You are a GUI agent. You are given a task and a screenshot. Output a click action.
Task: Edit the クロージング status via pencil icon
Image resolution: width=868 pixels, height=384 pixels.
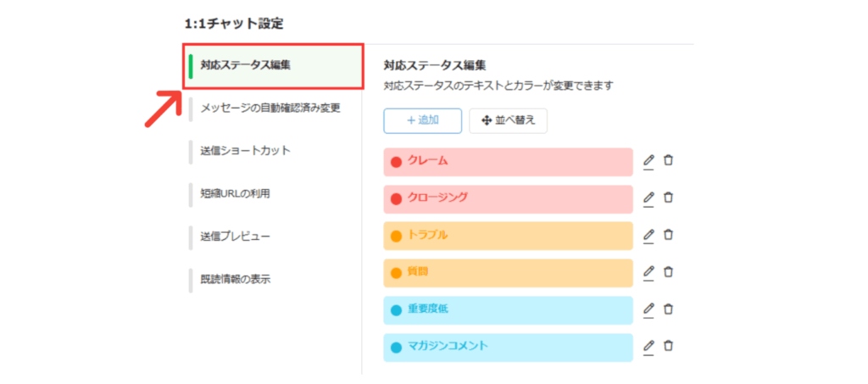(648, 198)
